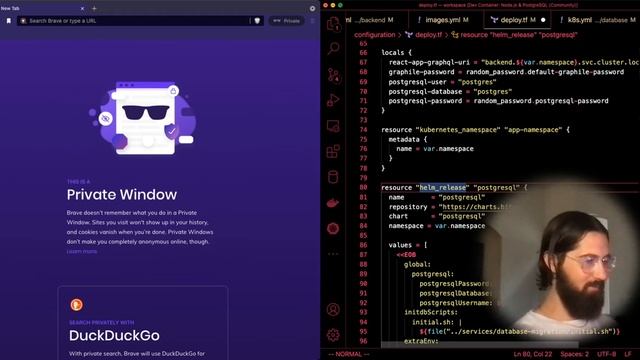640x360 pixels.
Task: Click the Ln 80, Col 22 status item
Action: [x=532, y=354]
